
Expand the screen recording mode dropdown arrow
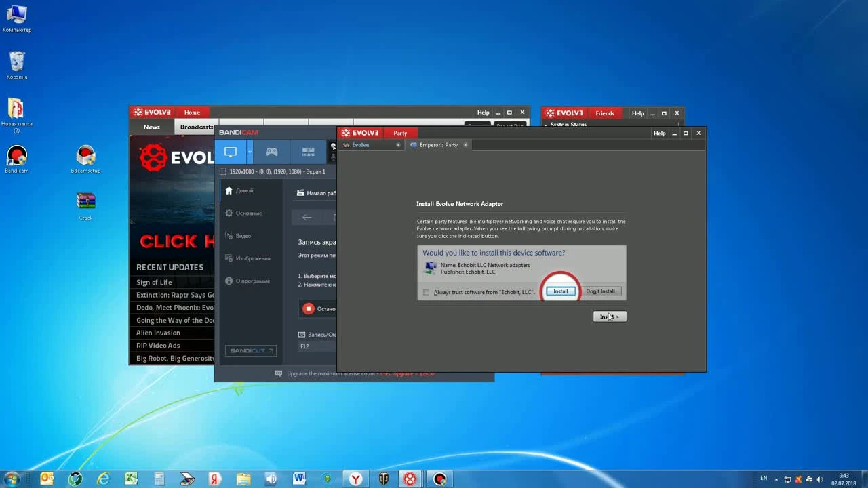(x=250, y=152)
